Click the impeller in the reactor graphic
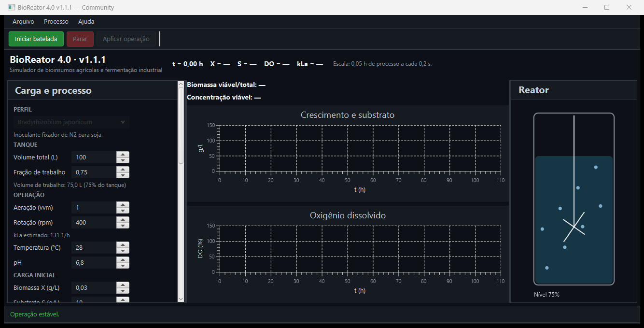Image resolution: width=644 pixels, height=328 pixels. pyautogui.click(x=574, y=227)
